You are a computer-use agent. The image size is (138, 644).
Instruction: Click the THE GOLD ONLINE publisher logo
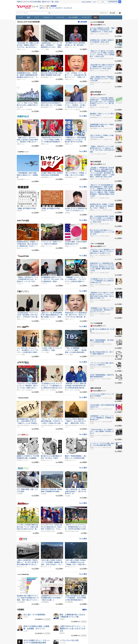(x=23, y=398)
